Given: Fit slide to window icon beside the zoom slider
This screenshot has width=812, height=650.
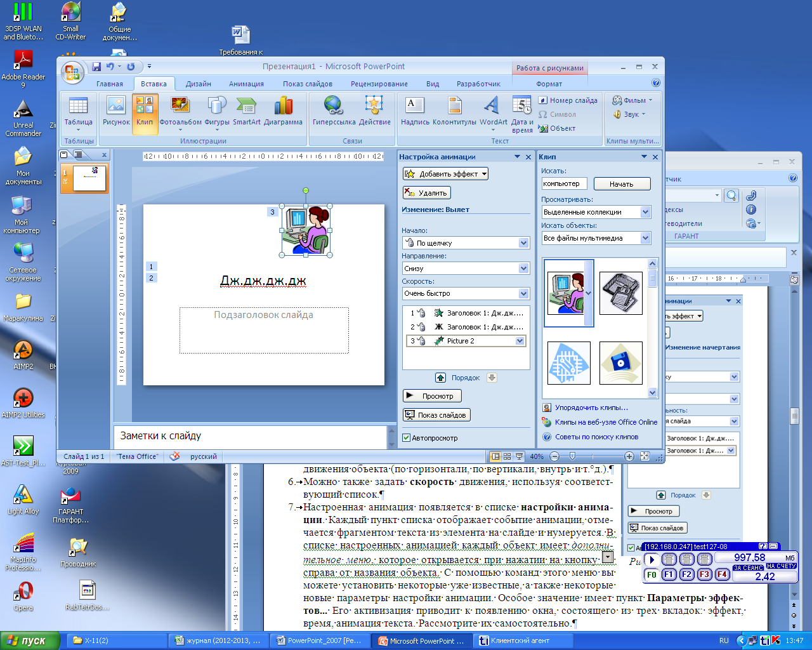Looking at the screenshot, I should [645, 456].
